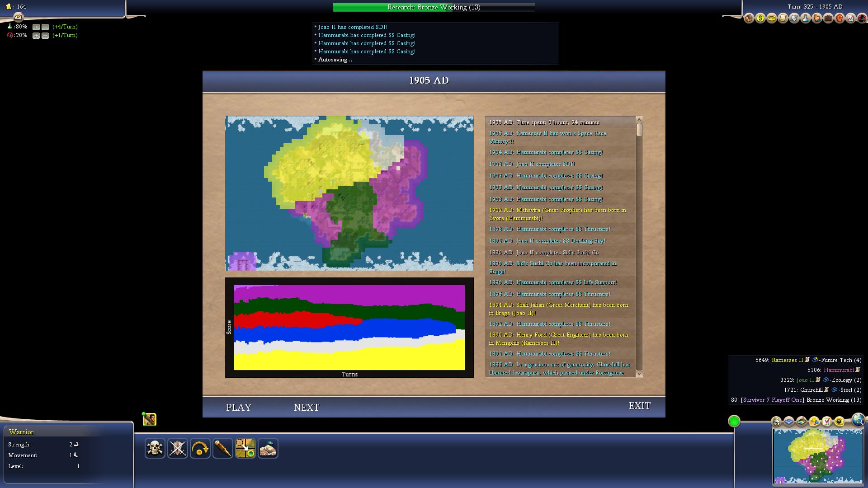Viewport: 868px width, 488px height.
Task: Open the Religion Advisor praying hands icon
Action: (817, 19)
